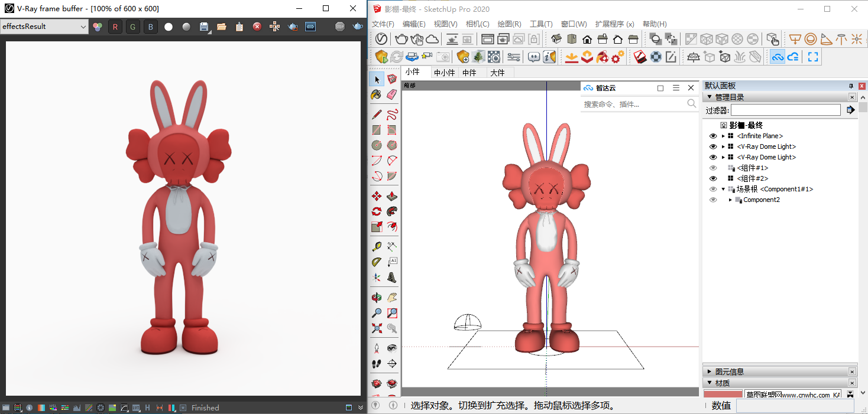Add a V-Ray sphere light
Viewport: 868px width, 414px height.
pyautogui.click(x=811, y=39)
